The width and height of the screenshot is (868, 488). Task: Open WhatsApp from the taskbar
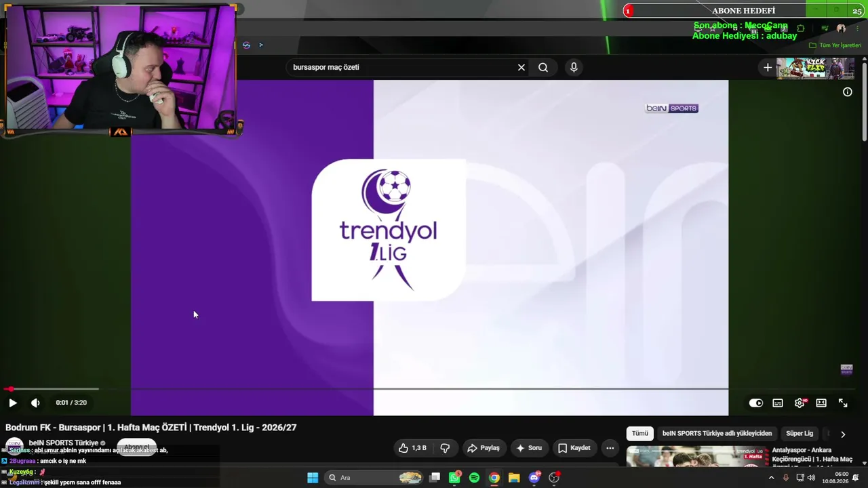454,478
